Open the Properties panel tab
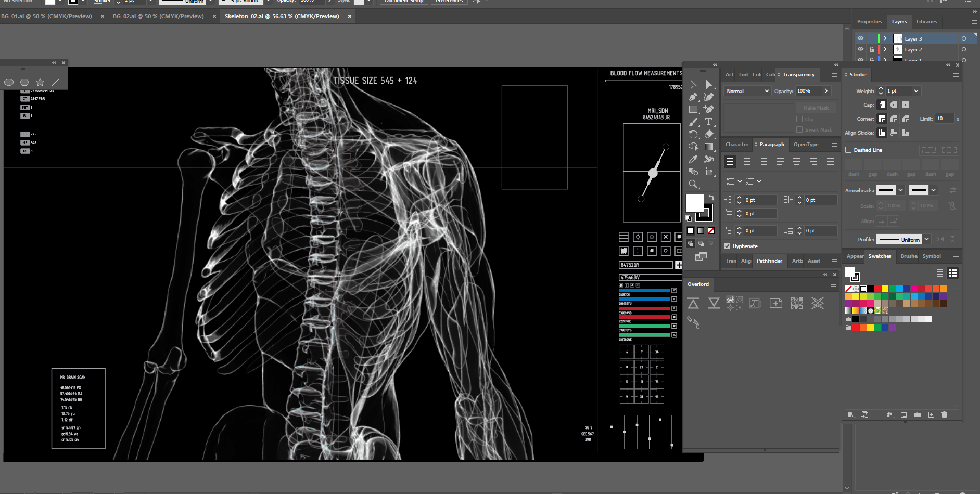This screenshot has width=980, height=494. point(869,22)
